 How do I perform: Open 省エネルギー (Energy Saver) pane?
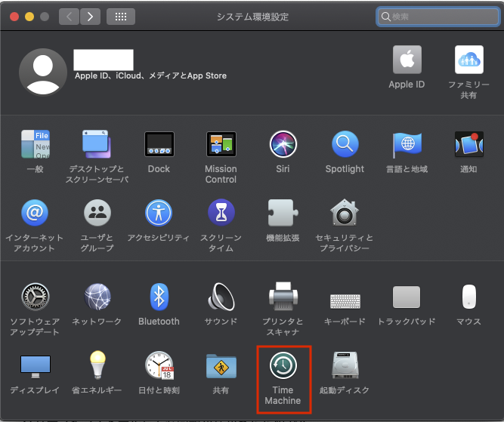coord(97,365)
